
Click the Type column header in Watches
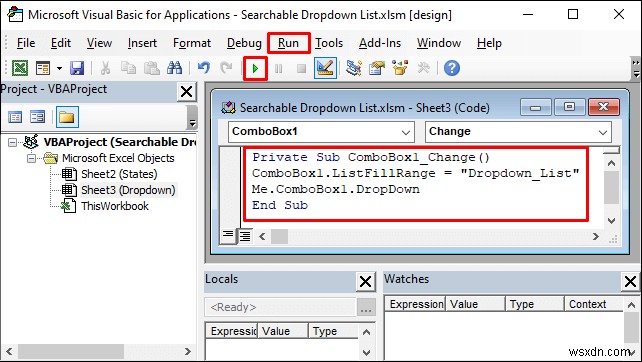535,304
